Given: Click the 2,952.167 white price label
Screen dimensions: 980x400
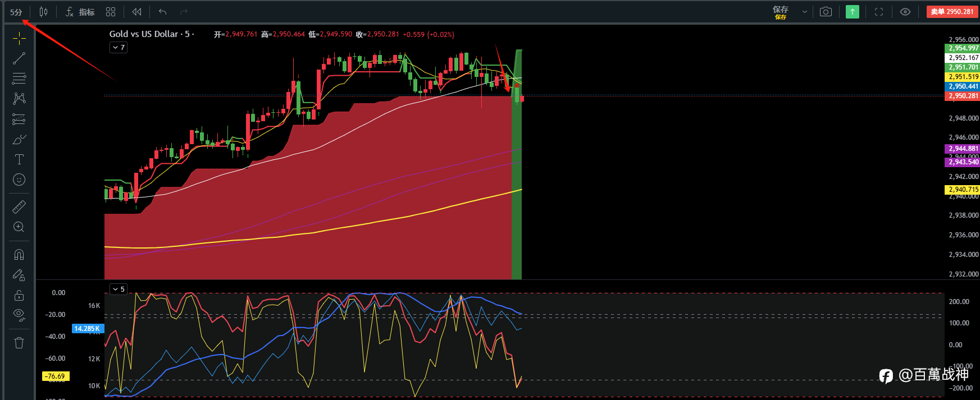Looking at the screenshot, I should point(962,58).
